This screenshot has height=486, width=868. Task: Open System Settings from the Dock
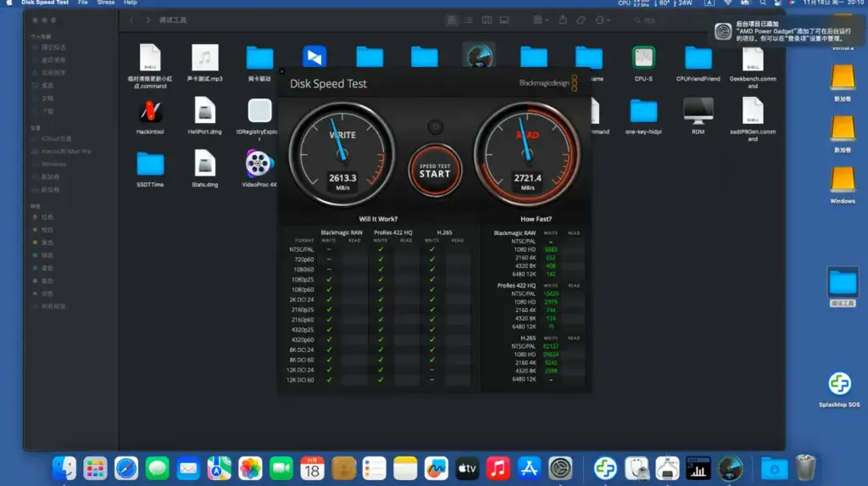pyautogui.click(x=560, y=469)
